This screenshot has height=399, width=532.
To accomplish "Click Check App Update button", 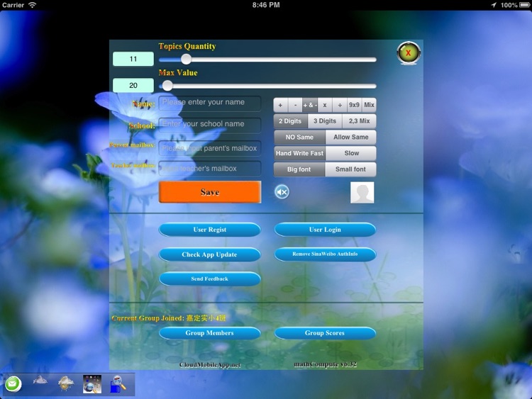I will 210,254.
